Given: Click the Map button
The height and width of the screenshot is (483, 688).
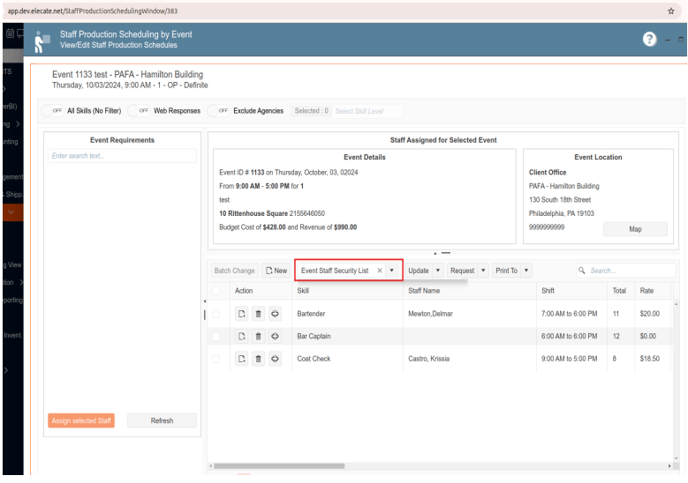Looking at the screenshot, I should (x=634, y=229).
